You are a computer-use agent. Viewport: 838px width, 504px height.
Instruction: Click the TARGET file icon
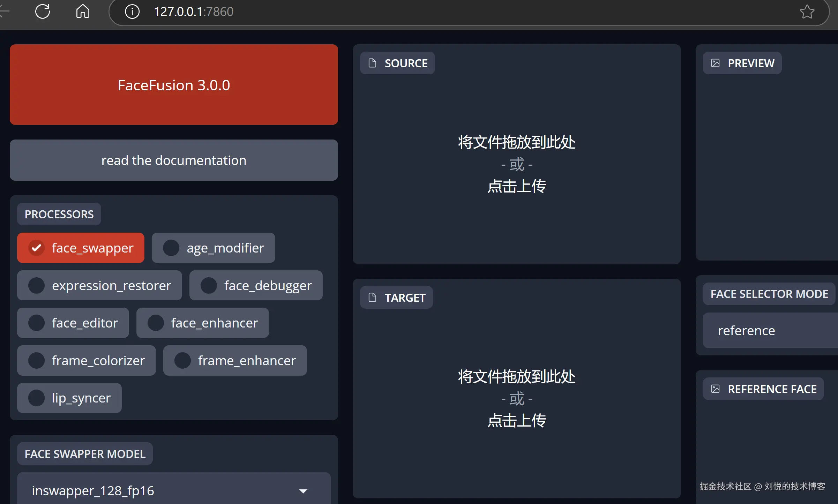pos(372,298)
